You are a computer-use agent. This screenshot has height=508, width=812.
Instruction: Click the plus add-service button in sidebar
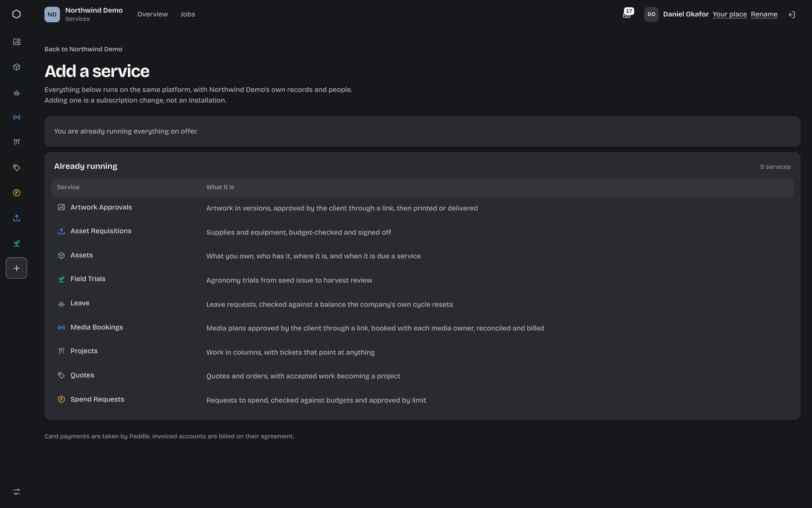[x=16, y=268]
